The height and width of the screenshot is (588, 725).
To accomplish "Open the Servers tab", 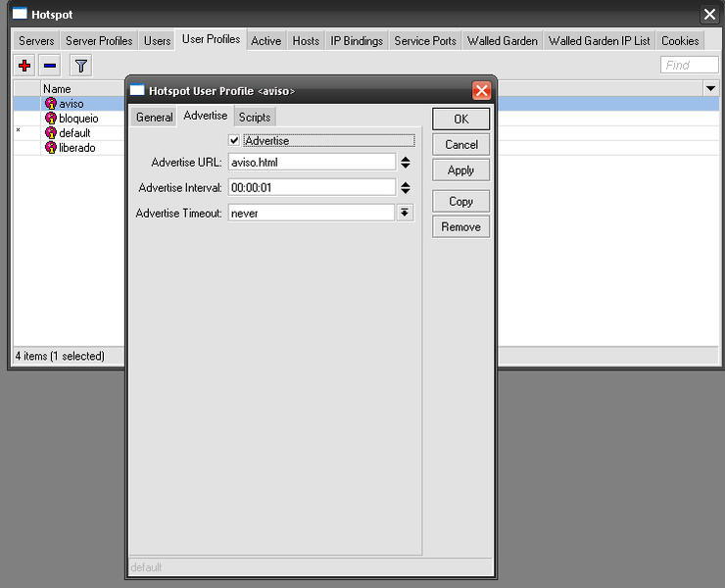I will pos(36,41).
